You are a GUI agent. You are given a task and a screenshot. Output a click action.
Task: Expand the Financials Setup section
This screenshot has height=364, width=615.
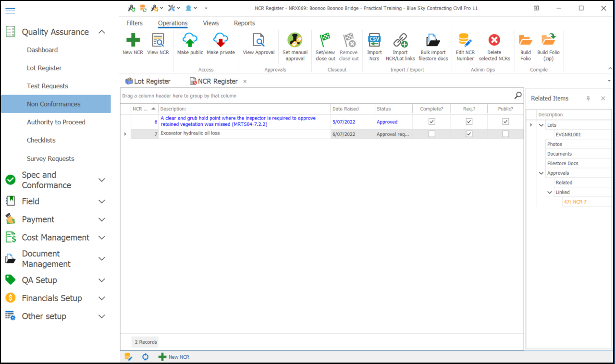(x=101, y=298)
